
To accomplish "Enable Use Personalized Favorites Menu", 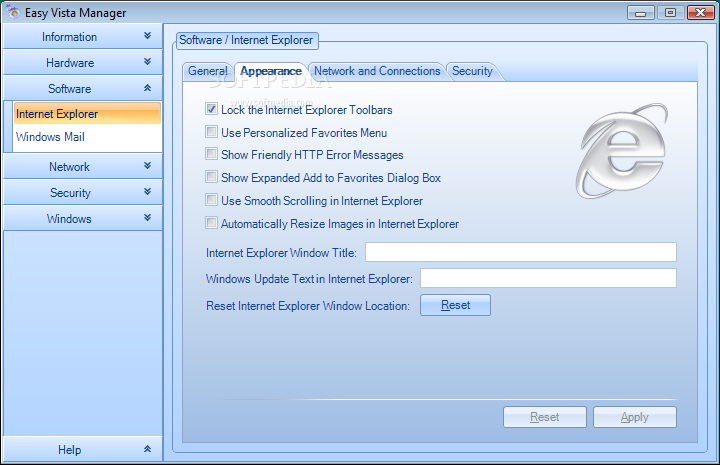I will point(211,132).
